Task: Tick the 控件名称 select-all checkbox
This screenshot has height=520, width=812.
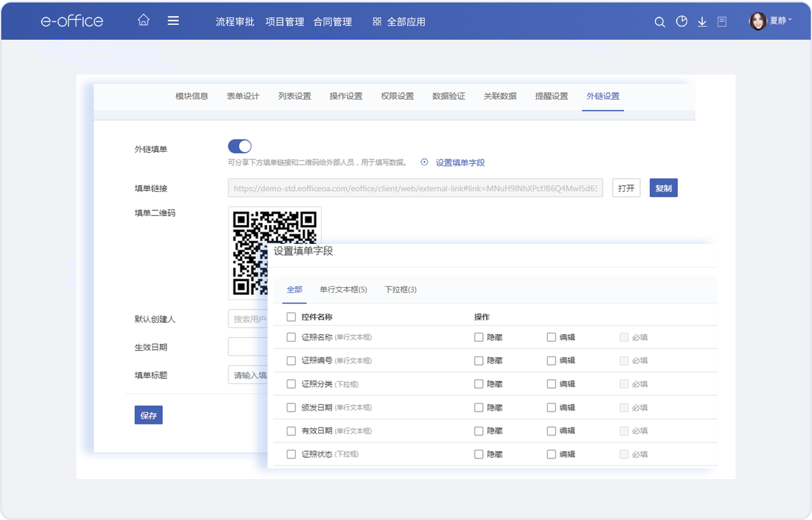Action: [291, 317]
